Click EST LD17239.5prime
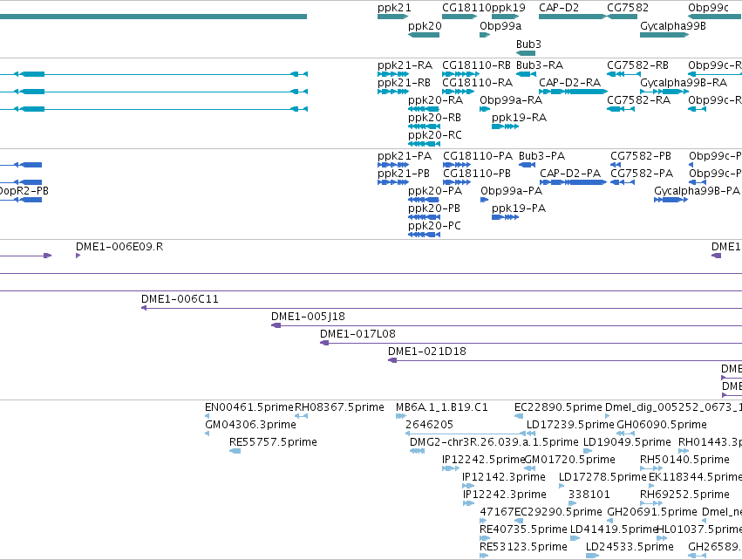Viewport: 742px width, 560px height. (531, 434)
